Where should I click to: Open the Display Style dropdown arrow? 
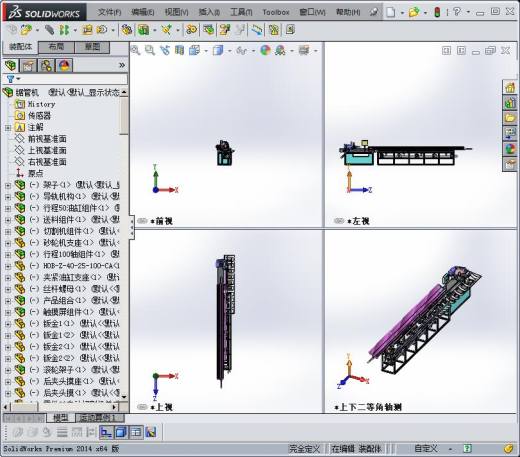point(229,51)
